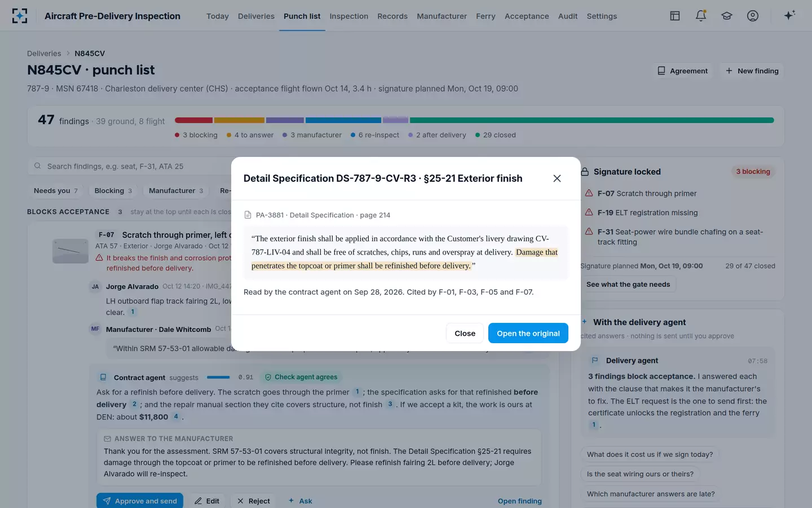Open the Inspection tab
This screenshot has width=812, height=508.
(349, 16)
